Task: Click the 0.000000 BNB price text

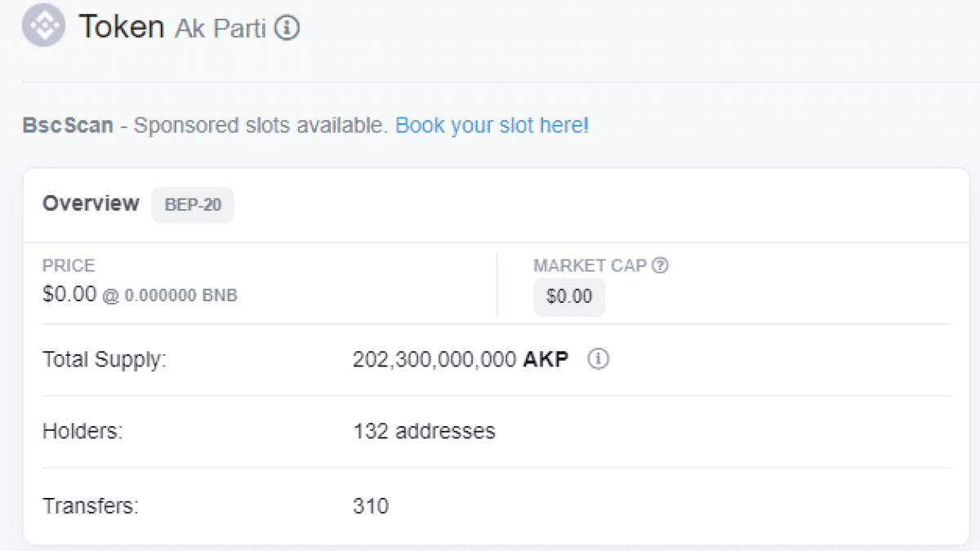Action: click(180, 295)
